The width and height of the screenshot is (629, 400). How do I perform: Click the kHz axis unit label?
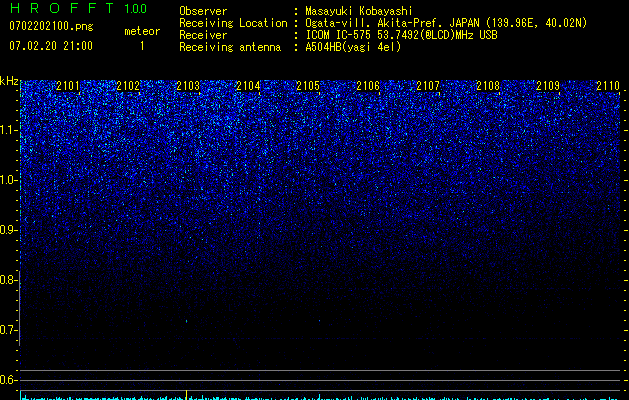9,81
